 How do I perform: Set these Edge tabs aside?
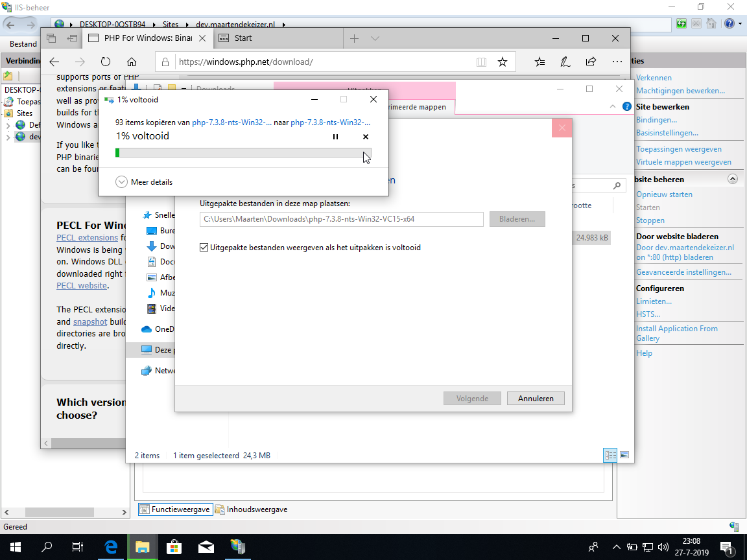(x=72, y=39)
